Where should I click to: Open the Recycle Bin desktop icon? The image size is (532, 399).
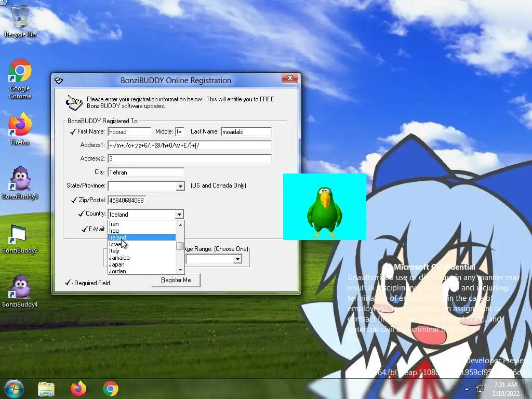[x=20, y=21]
